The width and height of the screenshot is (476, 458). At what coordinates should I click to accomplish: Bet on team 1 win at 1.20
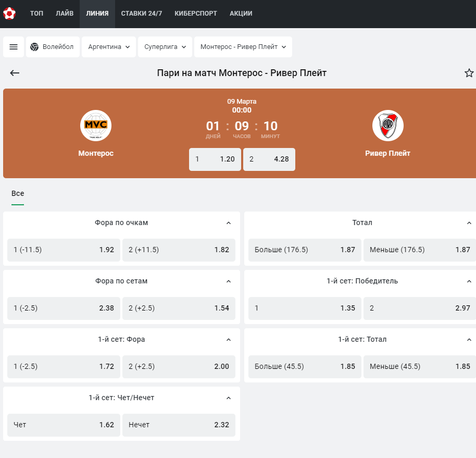click(215, 159)
